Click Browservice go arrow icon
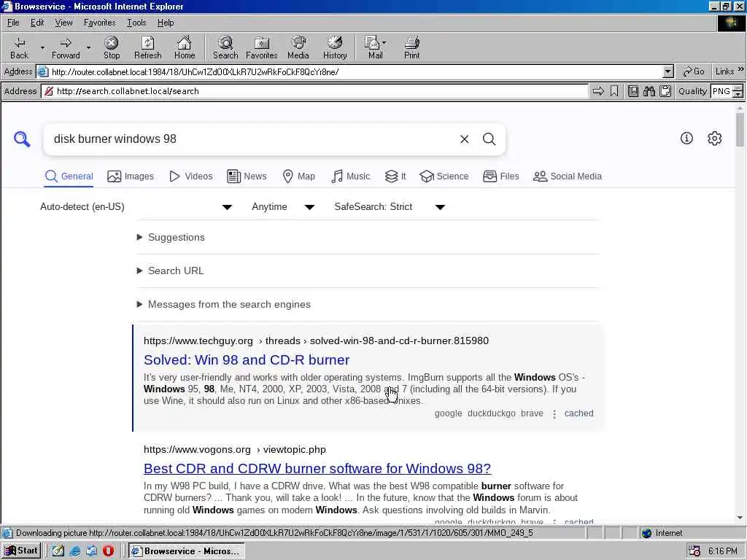747x560 pixels. (598, 91)
